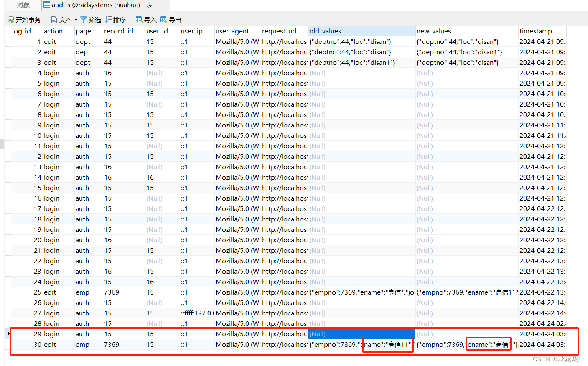This screenshot has height=366, width=588.
Task: Select record_id 7369 in row 25
Action: click(124, 292)
